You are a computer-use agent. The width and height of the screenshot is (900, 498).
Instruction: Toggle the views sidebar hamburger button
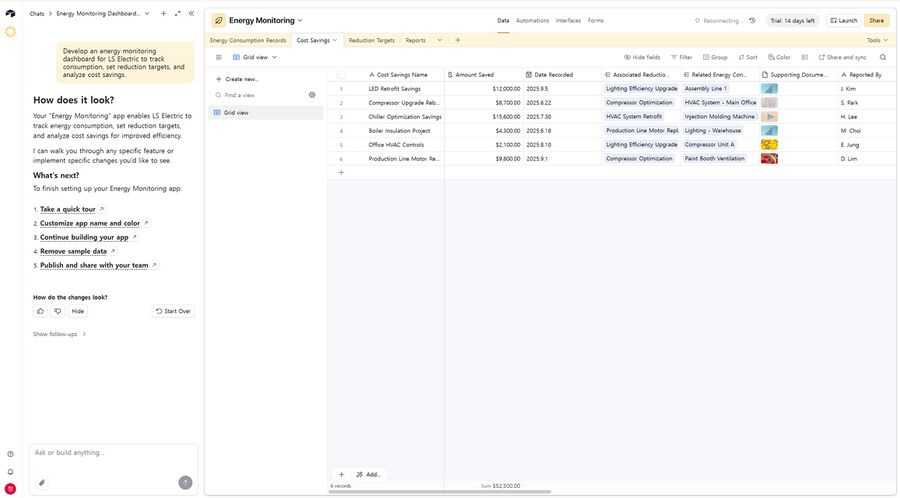point(219,57)
